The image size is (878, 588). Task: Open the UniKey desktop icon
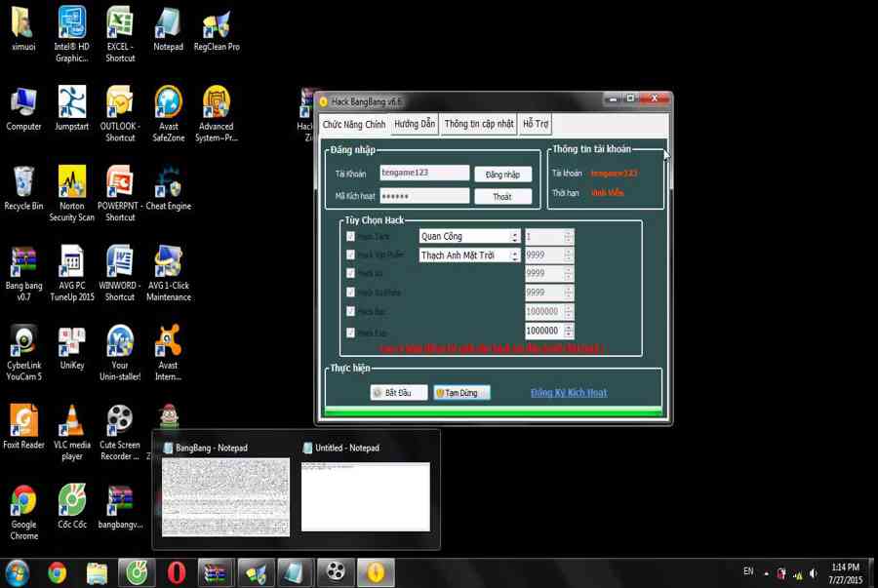[x=72, y=341]
